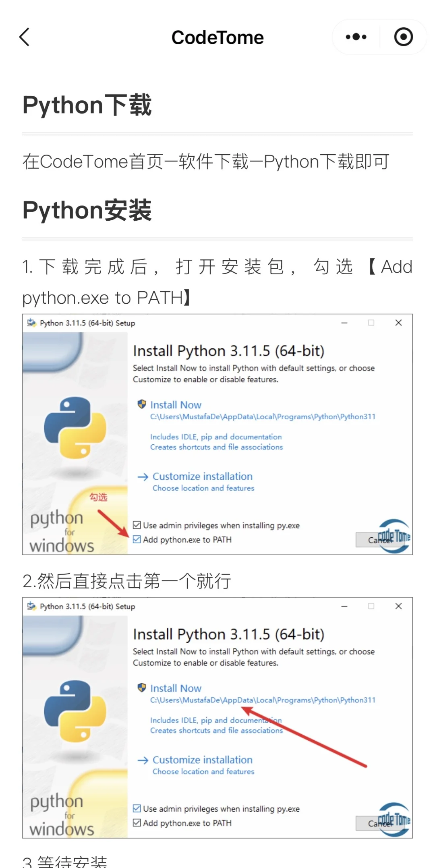Viewport: 435px width, 868px height.
Task: Tap the step 1 instruction about Add python.exe to PATH
Action: pos(217,282)
